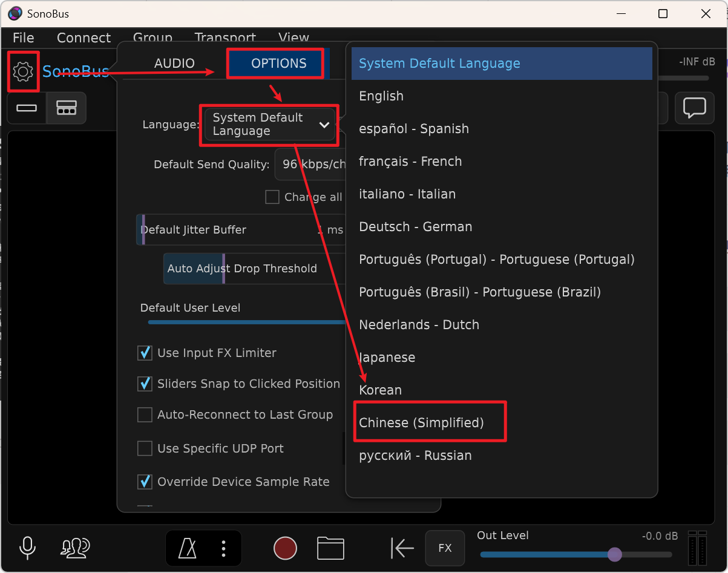The image size is (728, 573).
Task: Select Korean from language list
Action: pos(502,390)
